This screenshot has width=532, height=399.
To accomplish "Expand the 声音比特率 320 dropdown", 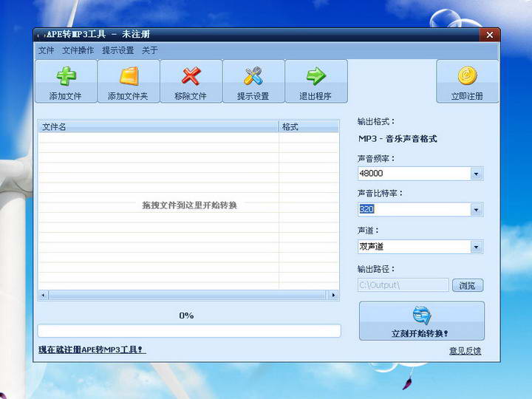I will pyautogui.click(x=476, y=210).
